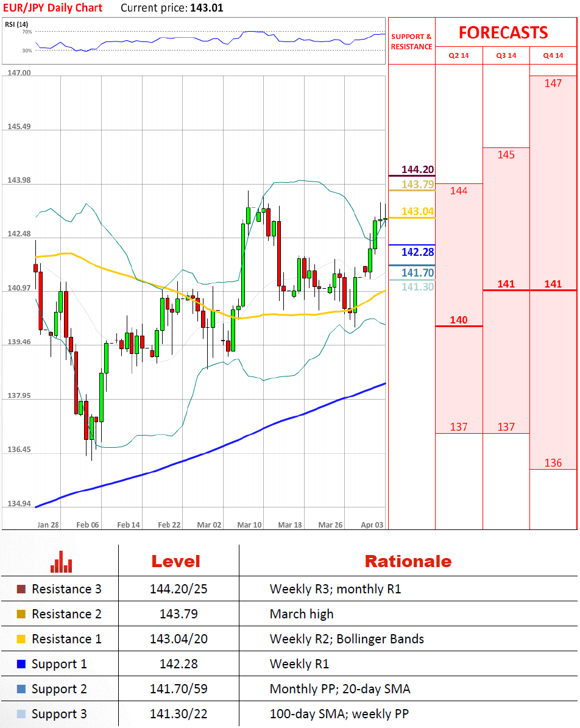This screenshot has width=580, height=728.
Task: Click rationale 'March high'
Action: 302,614
